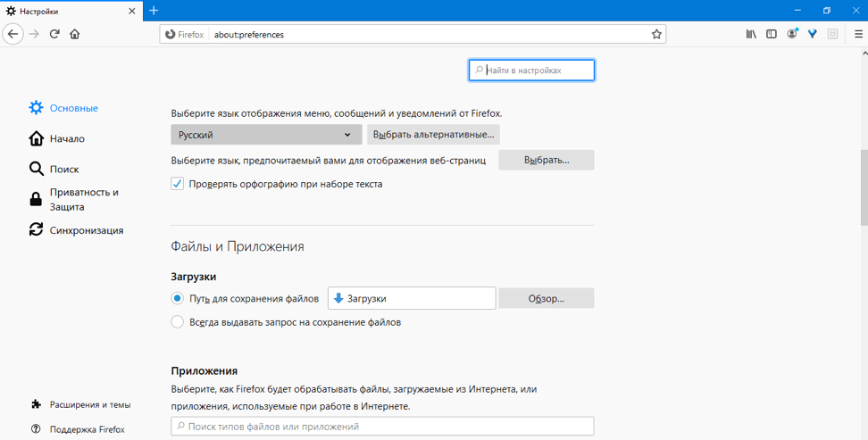Uncheck 'Проверять орфографию при наборе текста'
The width and height of the screenshot is (868, 440).
tap(178, 184)
